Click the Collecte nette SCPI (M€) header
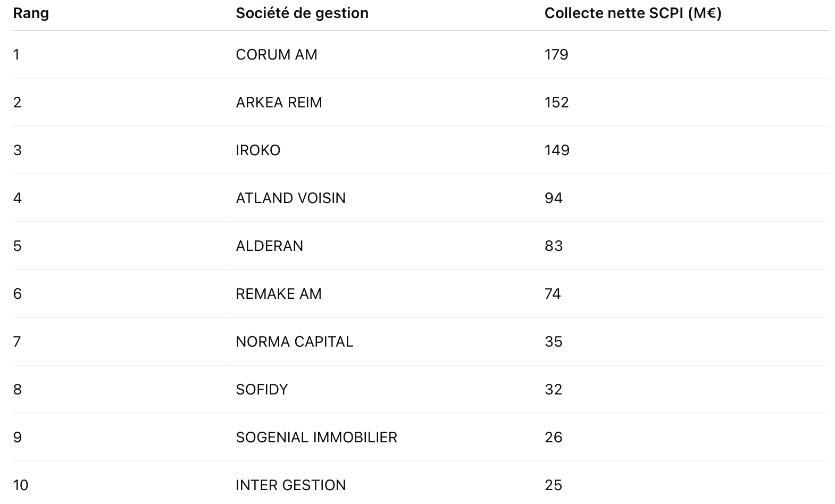This screenshot has height=504, width=835. 633,13
